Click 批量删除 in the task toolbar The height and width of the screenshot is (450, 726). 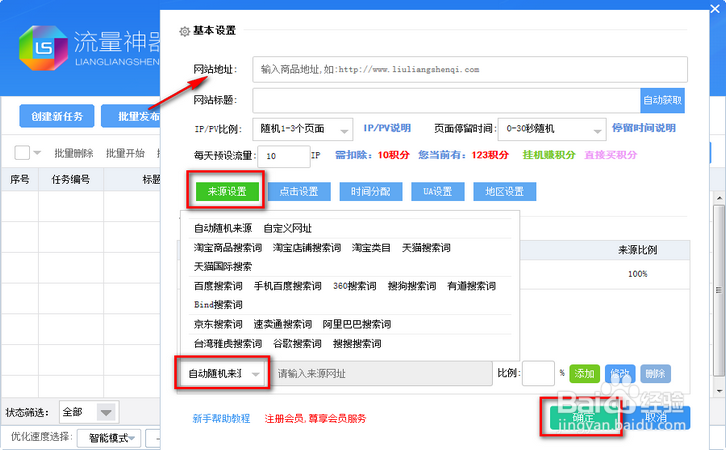(x=74, y=153)
